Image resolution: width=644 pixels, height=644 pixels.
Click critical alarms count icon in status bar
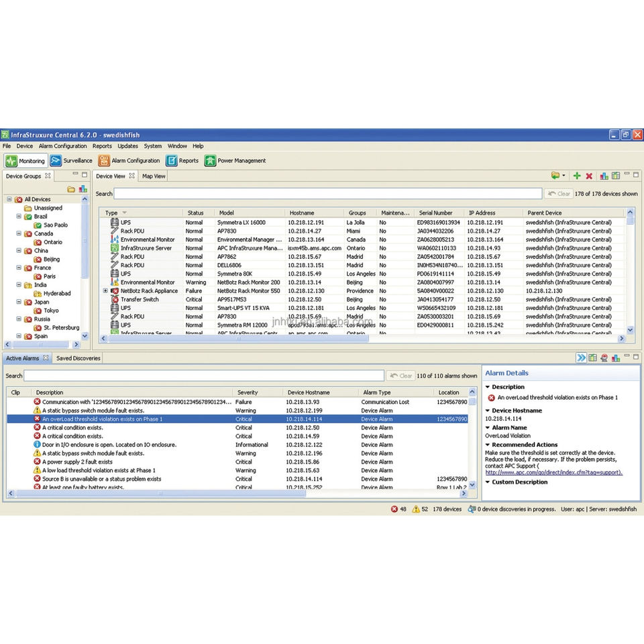394,509
